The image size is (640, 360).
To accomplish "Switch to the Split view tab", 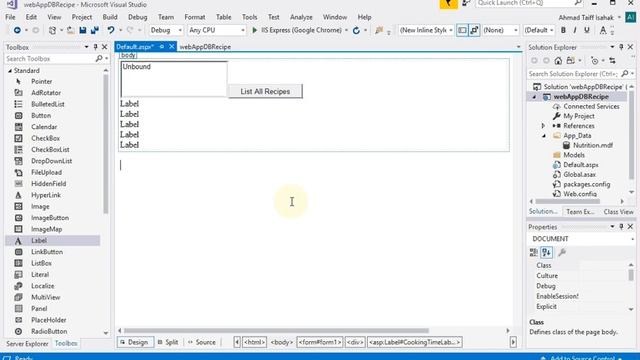I will (x=168, y=342).
